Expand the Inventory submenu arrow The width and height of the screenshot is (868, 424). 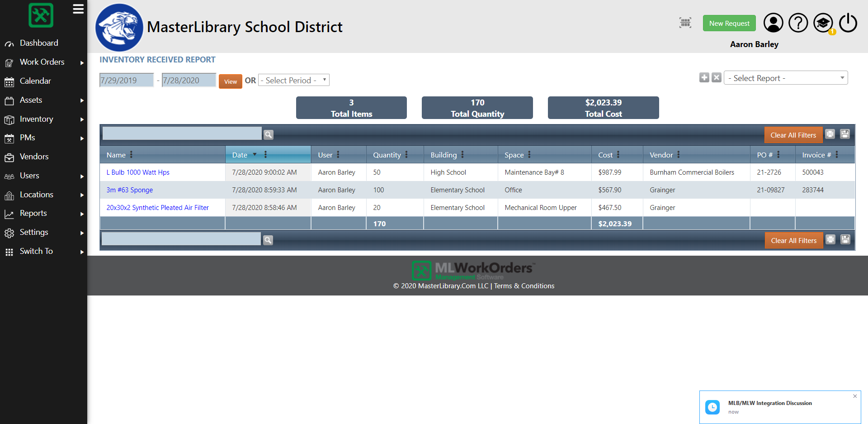(x=82, y=119)
